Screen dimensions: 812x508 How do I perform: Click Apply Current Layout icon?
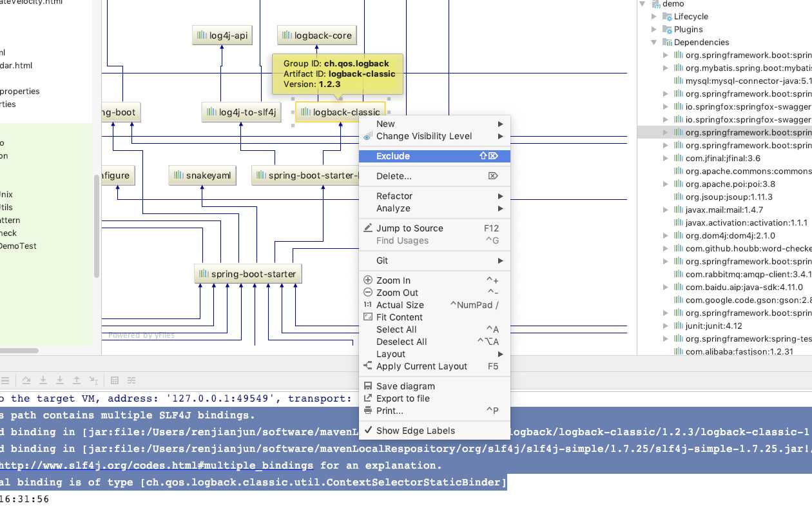(368, 366)
